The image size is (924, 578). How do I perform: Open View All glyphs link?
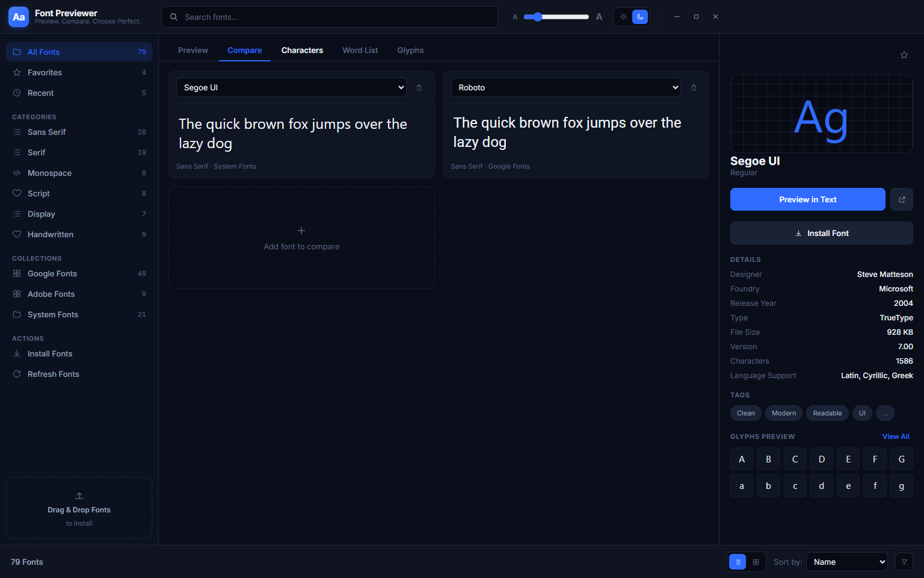pos(896,437)
